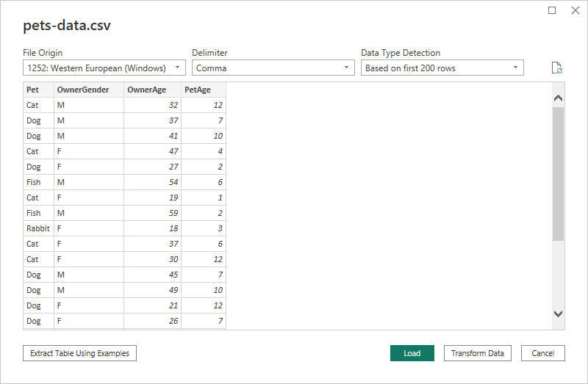Select the OwnerGender column header
The image size is (588, 384).
(x=83, y=90)
